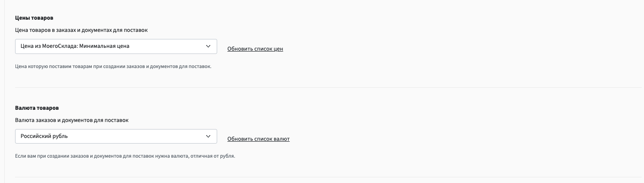Image resolution: width=644 pixels, height=183 pixels.
Task: Expand currency dropdown using its chevron arrow
Action: click(209, 137)
